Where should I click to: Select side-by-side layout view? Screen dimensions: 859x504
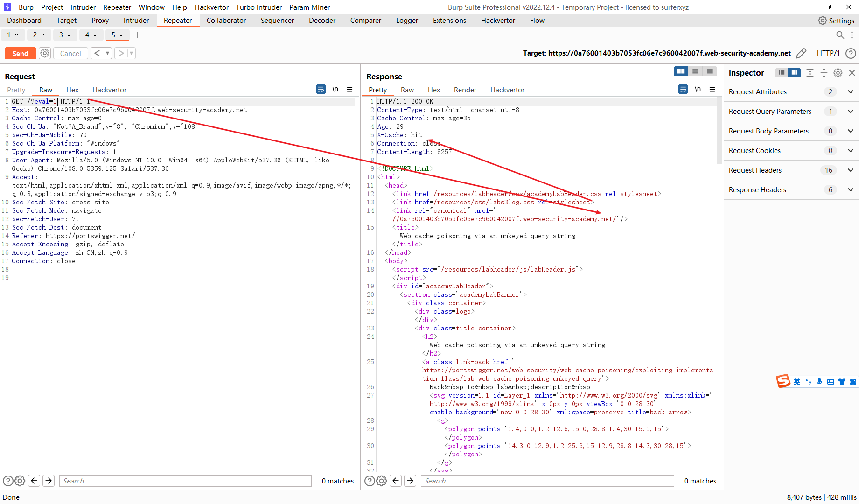coord(681,71)
